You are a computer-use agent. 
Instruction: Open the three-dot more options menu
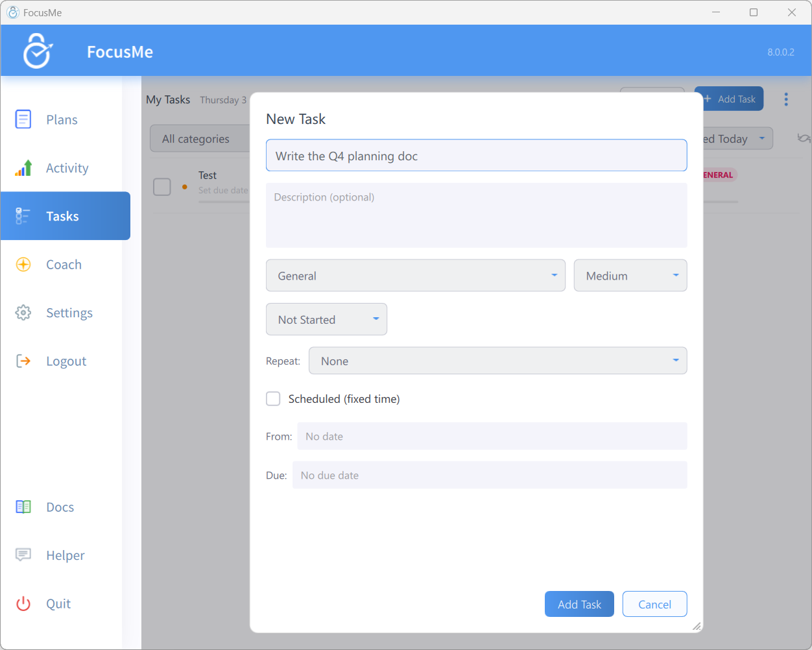(x=786, y=99)
